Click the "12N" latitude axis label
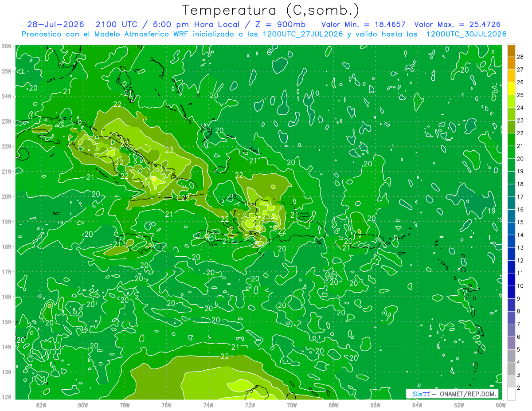Image resolution: width=532 pixels, height=411 pixels. [x=7, y=397]
